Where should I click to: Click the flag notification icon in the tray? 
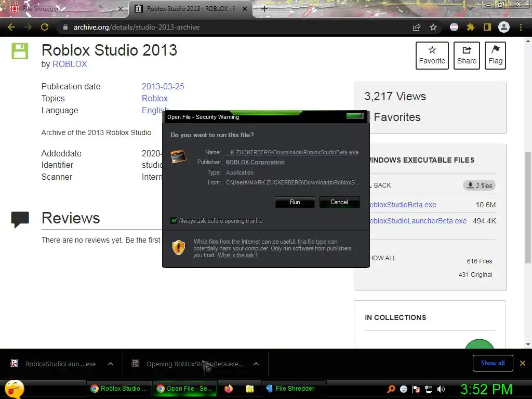416,389
